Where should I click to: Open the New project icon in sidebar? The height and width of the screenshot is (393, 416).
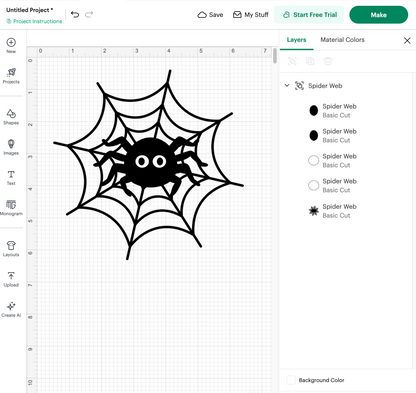(x=11, y=45)
